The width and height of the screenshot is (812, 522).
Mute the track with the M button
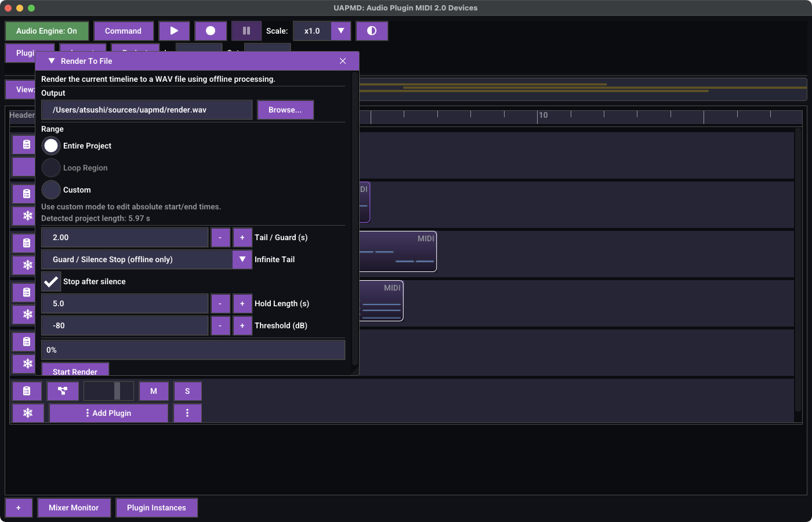point(154,391)
